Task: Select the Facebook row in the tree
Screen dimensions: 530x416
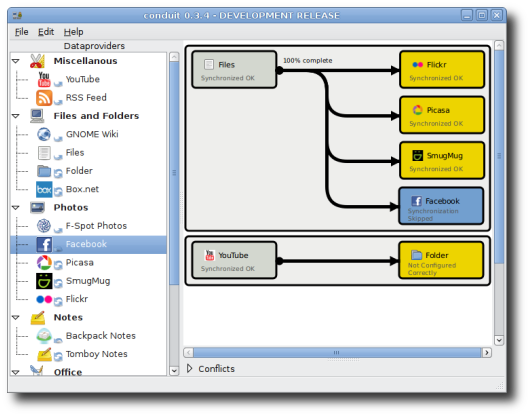Action: (x=89, y=244)
